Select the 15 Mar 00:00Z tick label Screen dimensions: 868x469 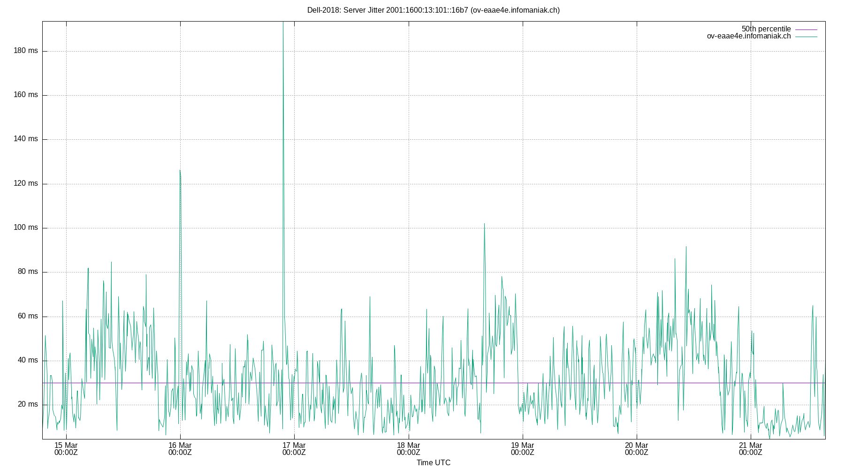66,449
